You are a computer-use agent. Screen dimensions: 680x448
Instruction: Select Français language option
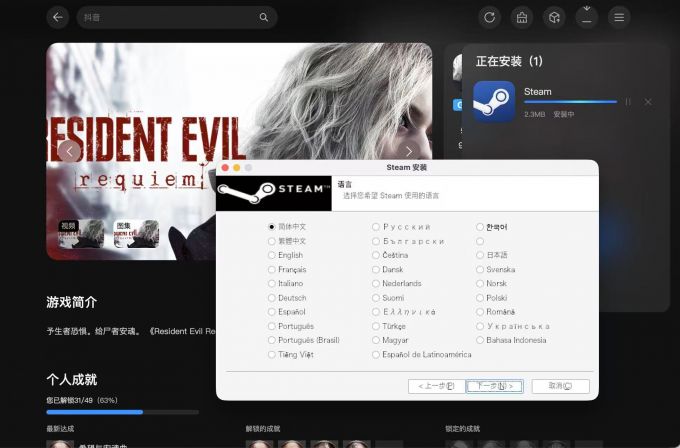287,269
